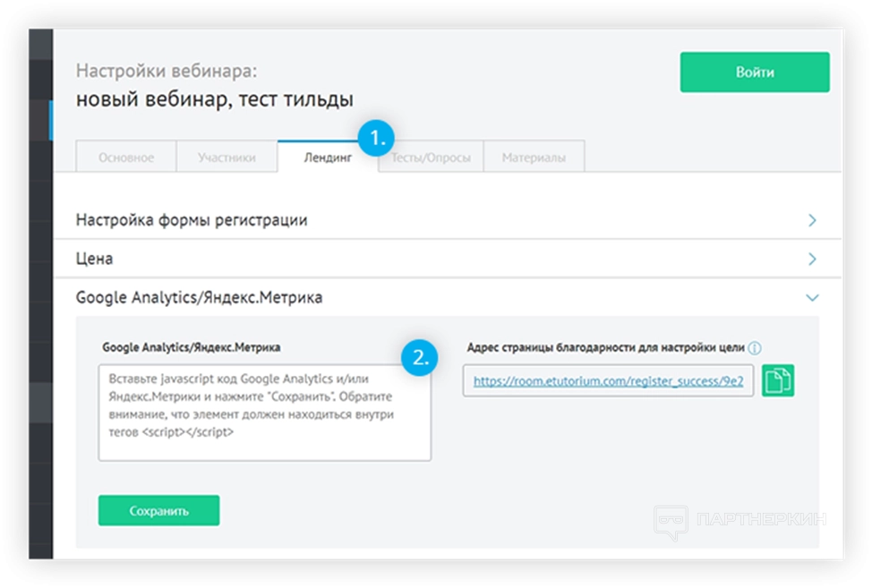Click the green Войти button
This screenshot has height=588, width=872.
coord(754,72)
